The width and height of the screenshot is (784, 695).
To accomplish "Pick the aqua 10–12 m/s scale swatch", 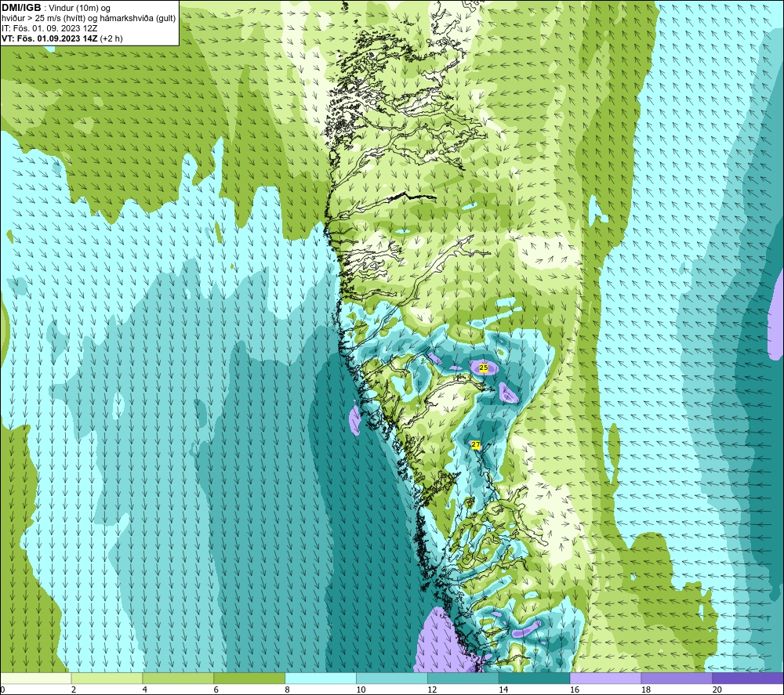I will click(392, 678).
